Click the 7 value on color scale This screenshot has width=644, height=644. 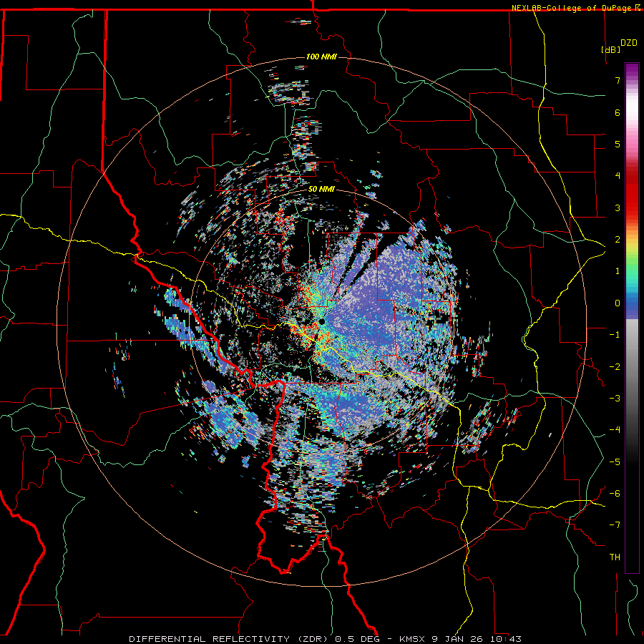[x=618, y=80]
